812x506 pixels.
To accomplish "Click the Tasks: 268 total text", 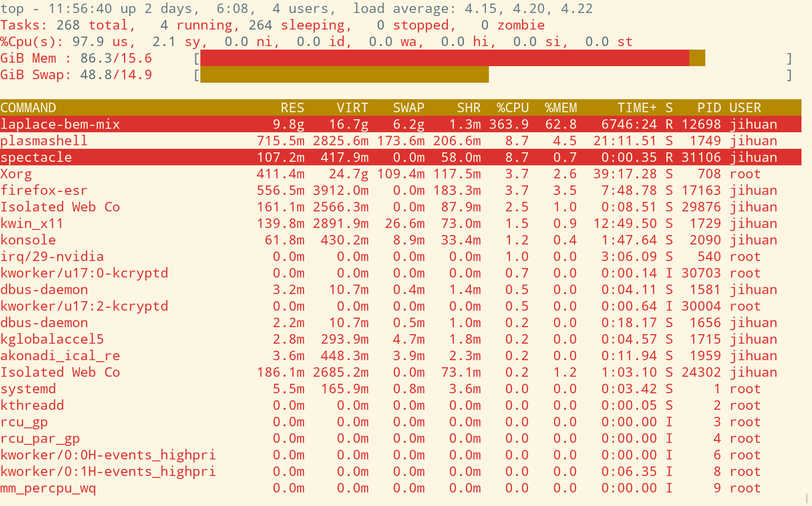I will (x=68, y=25).
